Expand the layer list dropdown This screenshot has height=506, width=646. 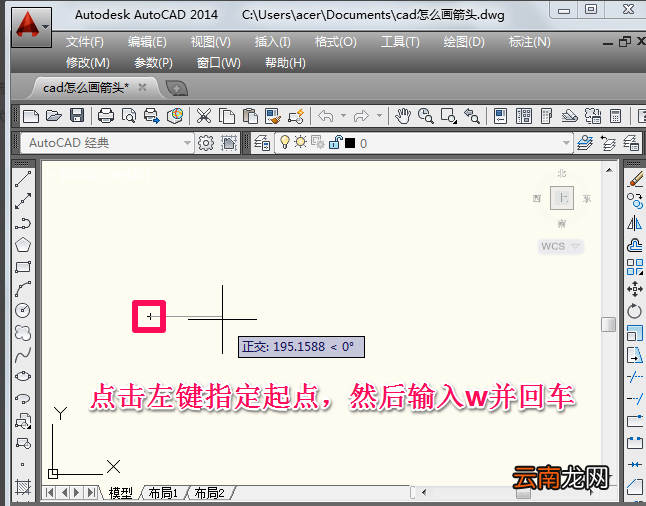(x=566, y=143)
